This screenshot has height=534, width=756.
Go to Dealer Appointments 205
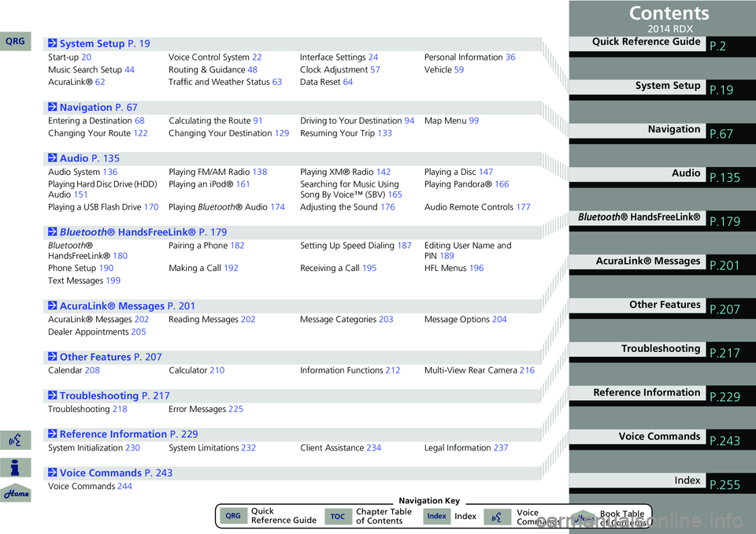(97, 332)
